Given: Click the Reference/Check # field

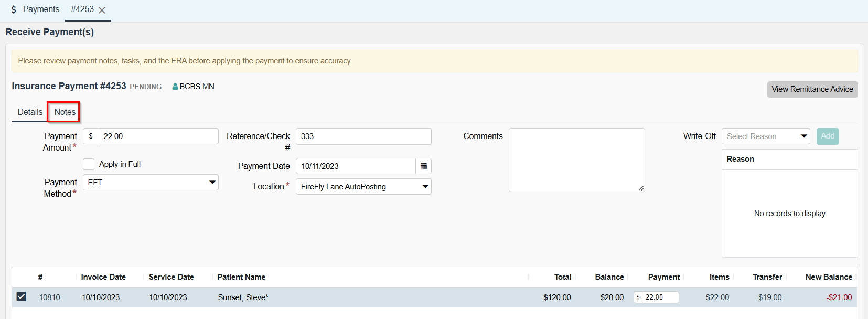Looking at the screenshot, I should point(363,136).
